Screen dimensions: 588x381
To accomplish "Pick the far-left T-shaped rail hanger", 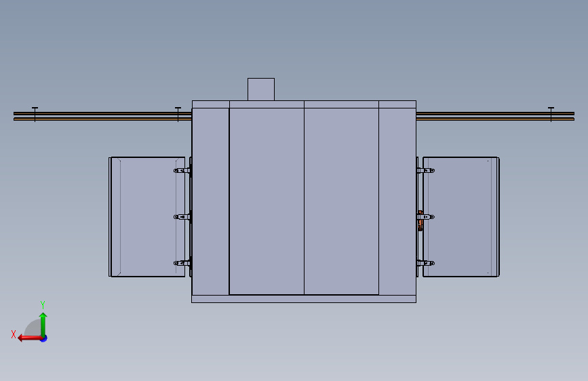I will click(x=35, y=115).
